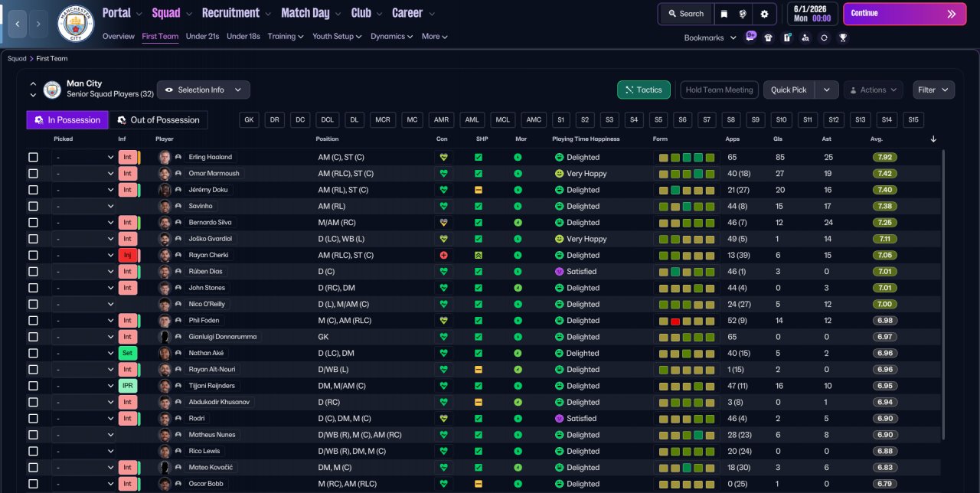Open Gianluigi Donnarumma's Picked dropdown
Screen dimensions: 980x493
click(83, 337)
